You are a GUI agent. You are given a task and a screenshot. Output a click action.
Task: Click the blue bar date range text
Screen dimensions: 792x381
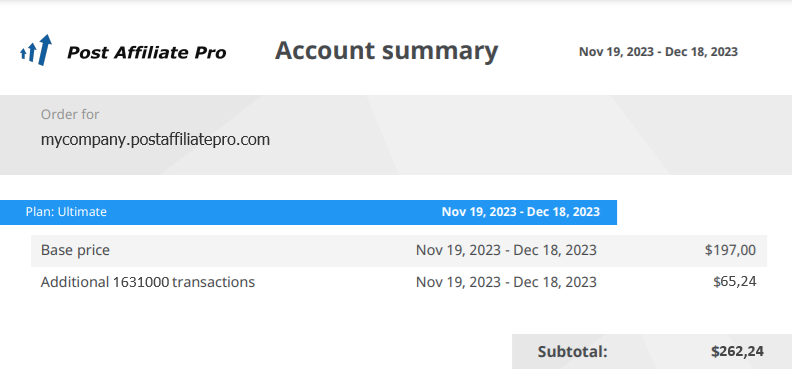tap(521, 212)
